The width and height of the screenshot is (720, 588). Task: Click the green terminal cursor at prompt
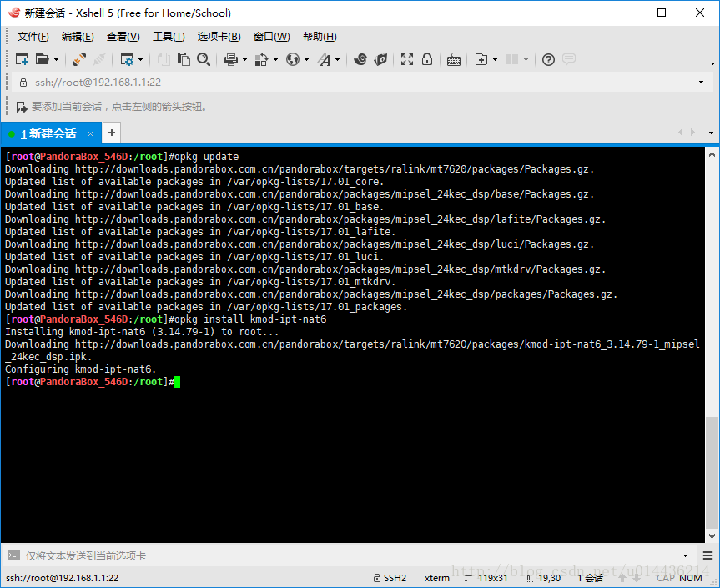177,382
